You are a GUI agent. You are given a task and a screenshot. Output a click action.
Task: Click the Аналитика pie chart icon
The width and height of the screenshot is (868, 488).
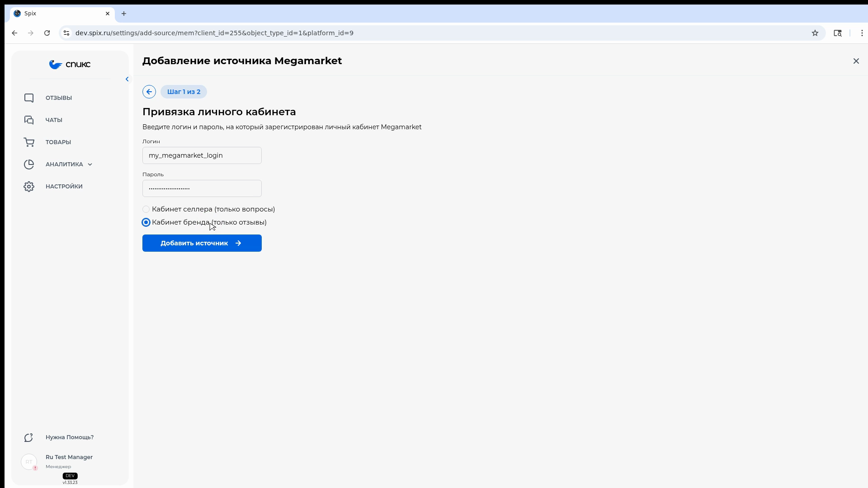point(29,164)
